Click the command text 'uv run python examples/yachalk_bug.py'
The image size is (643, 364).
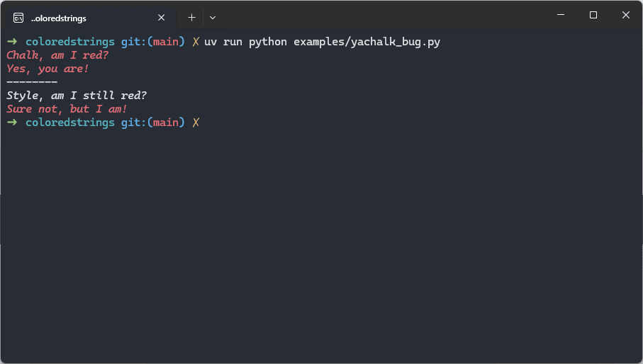point(322,42)
